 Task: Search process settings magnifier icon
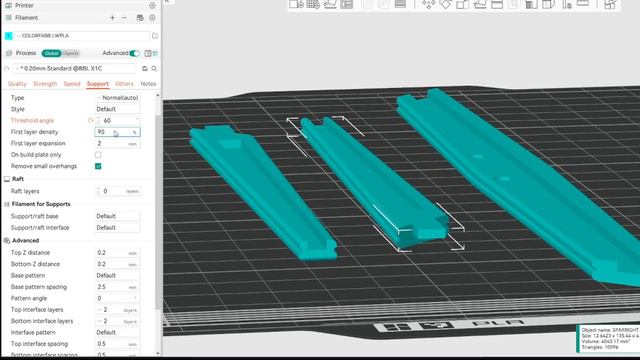[154, 69]
